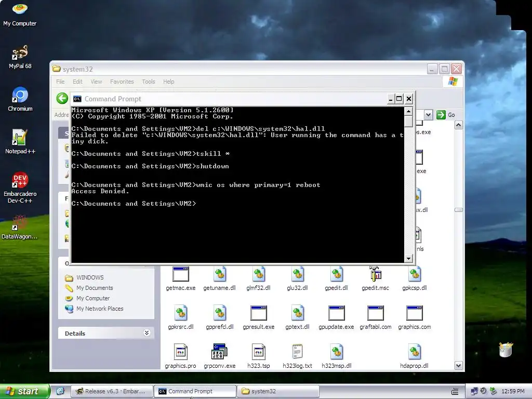This screenshot has width=532, height=399.
Task: Select glu32.dll file
Action: coord(298,279)
